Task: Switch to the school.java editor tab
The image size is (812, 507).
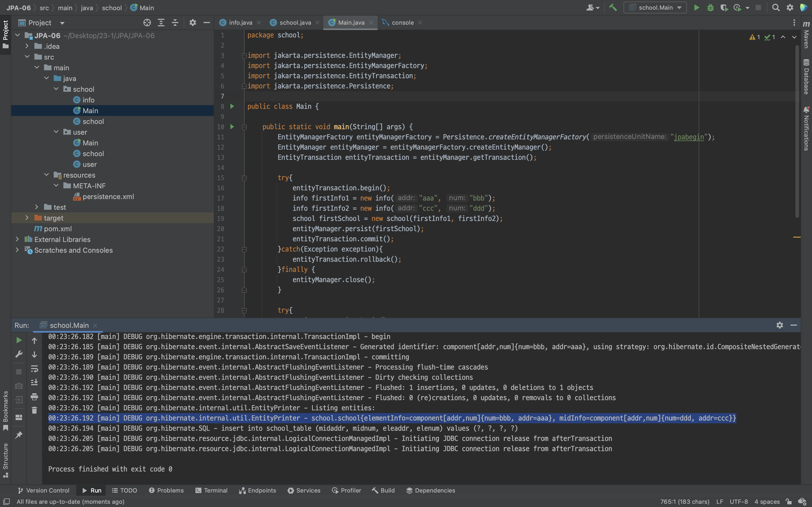Action: tap(295, 23)
